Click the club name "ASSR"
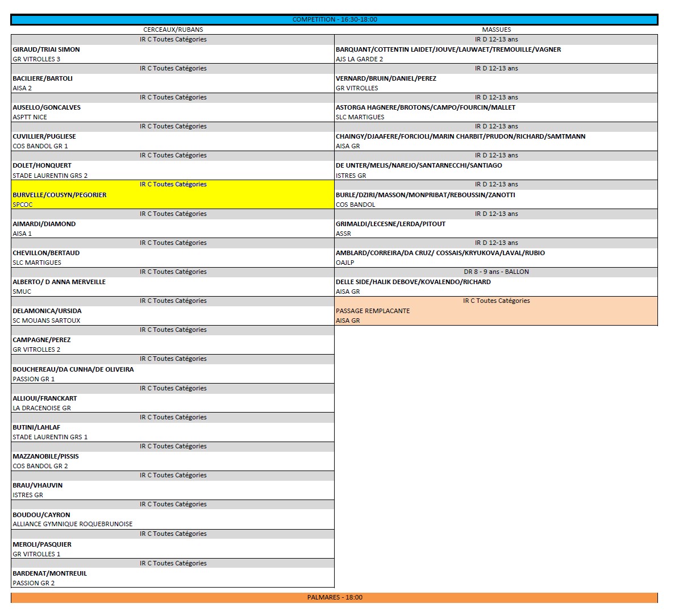The height and width of the screenshot is (616, 679). coord(343,234)
